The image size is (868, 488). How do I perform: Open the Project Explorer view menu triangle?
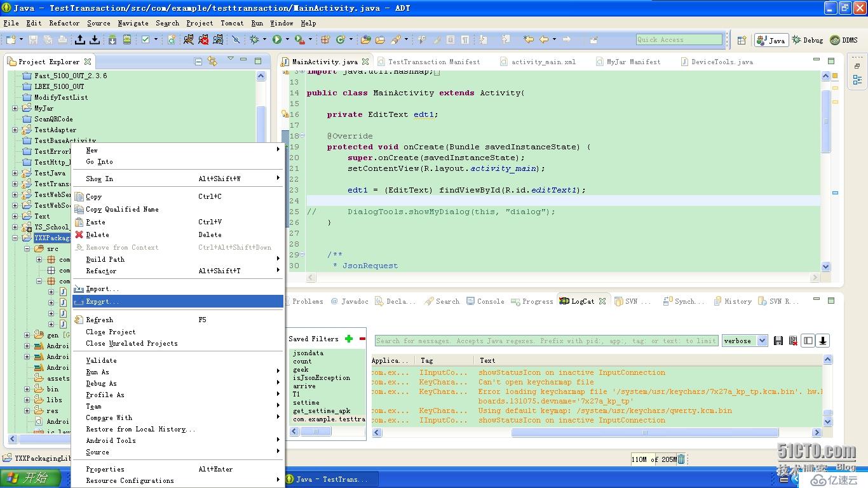click(x=231, y=60)
